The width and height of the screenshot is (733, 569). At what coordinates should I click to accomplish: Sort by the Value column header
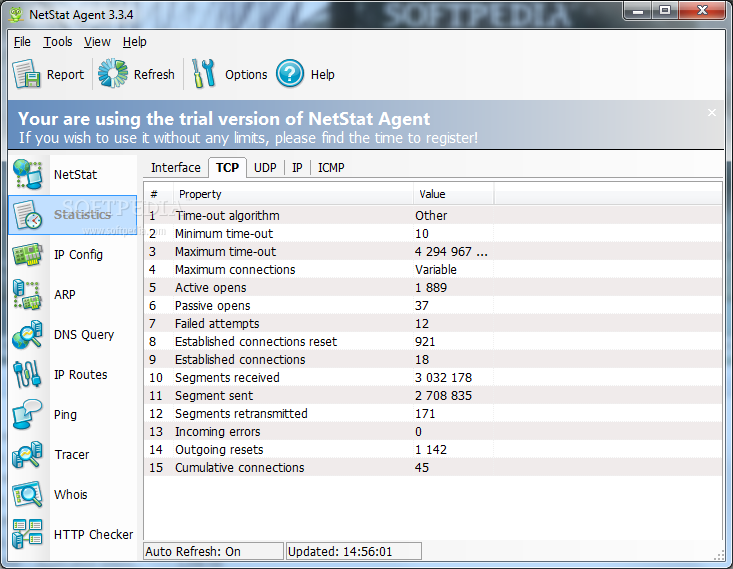pyautogui.click(x=453, y=194)
